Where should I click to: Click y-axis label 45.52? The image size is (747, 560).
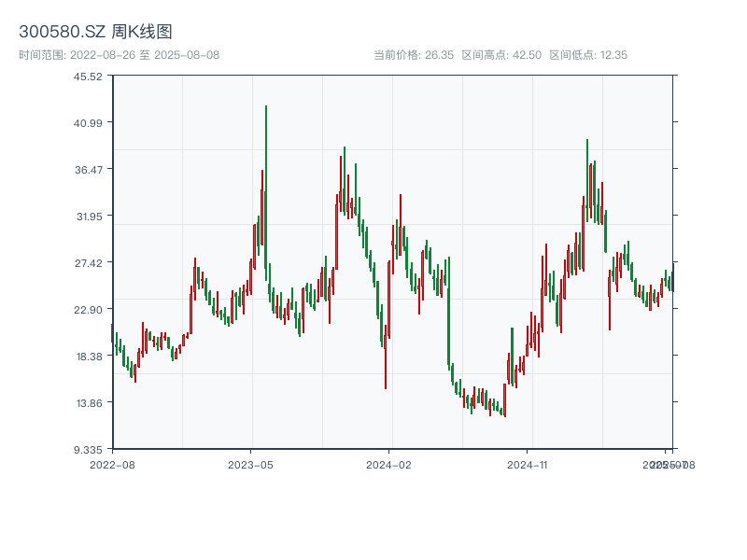pyautogui.click(x=88, y=77)
